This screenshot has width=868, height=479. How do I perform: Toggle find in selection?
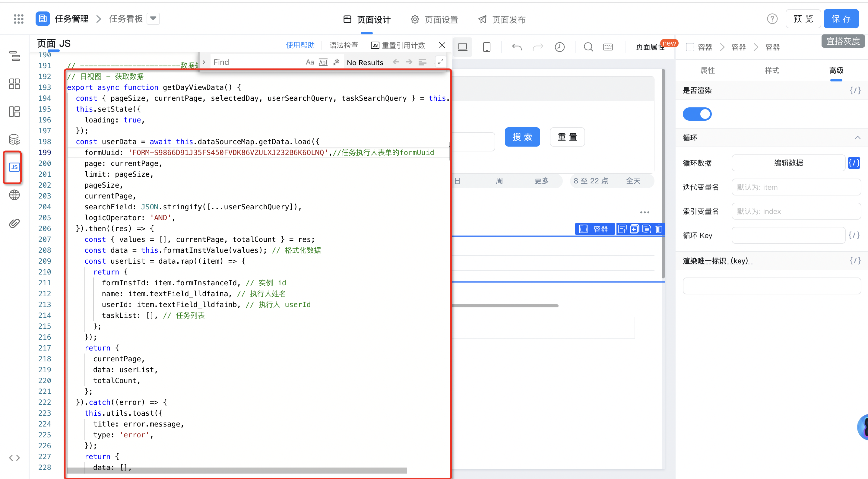pos(423,62)
